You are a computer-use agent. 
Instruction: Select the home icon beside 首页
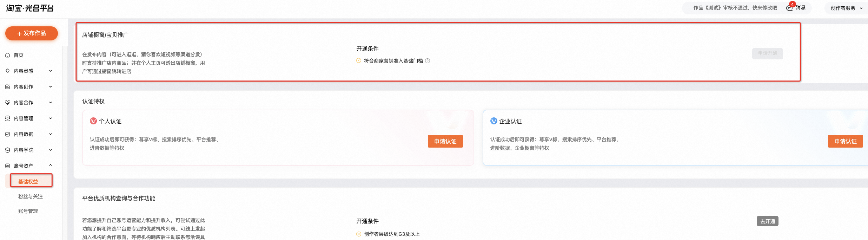click(x=8, y=55)
